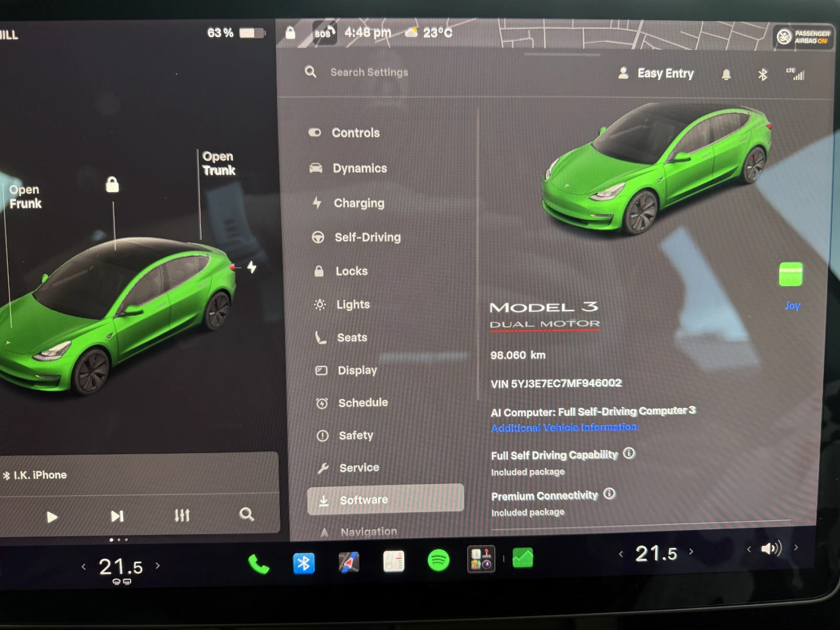Tap the notification bell icon
Screen dimensions: 840x630
click(726, 75)
